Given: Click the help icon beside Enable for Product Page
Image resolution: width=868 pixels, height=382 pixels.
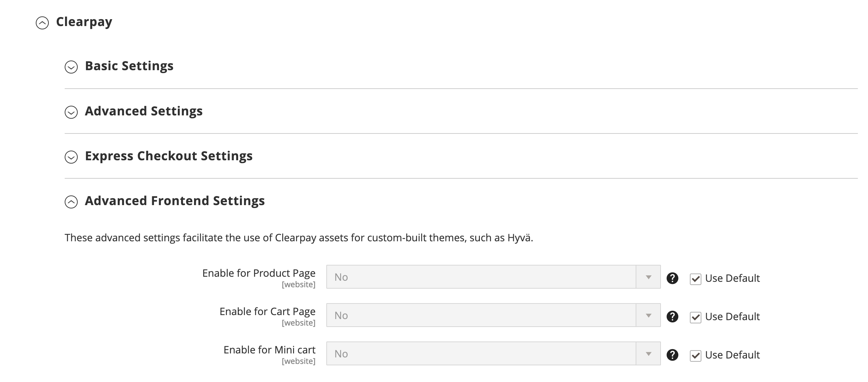Looking at the screenshot, I should click(x=673, y=278).
